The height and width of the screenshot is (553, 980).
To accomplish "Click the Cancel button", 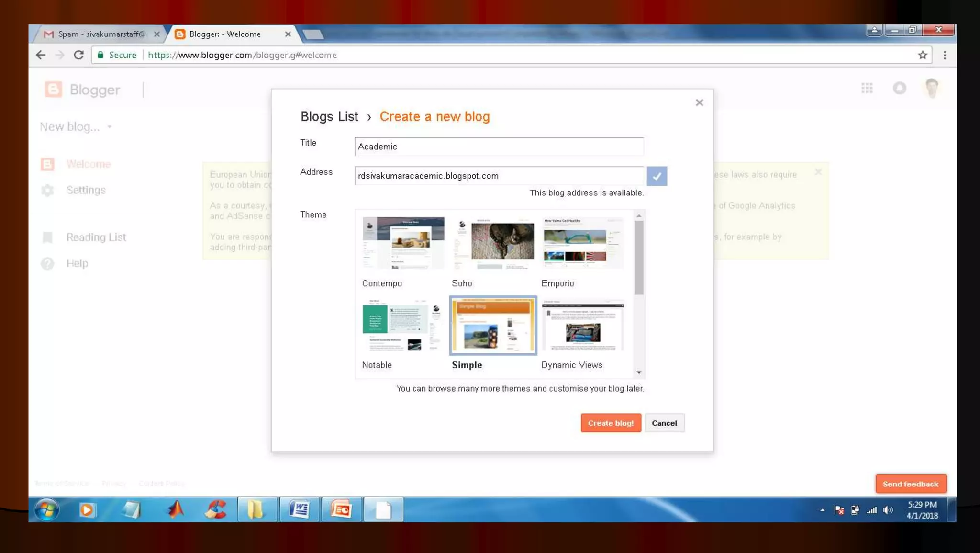I will click(x=664, y=423).
